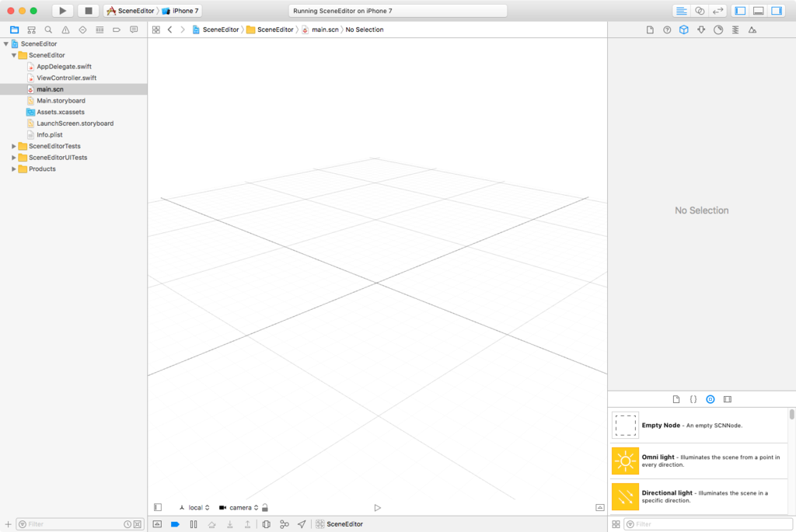Toggle the secondary editor at the scene bottom right
Viewport: 796px width, 532px height.
point(599,508)
